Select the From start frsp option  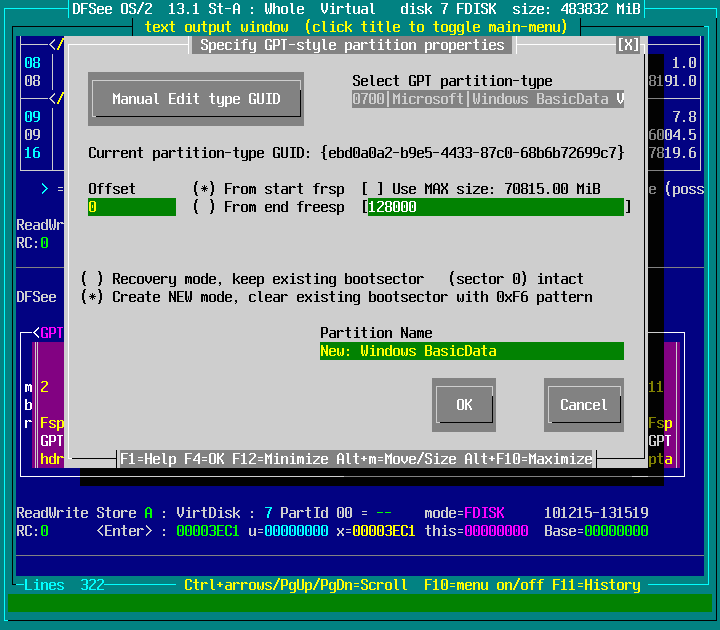click(204, 189)
